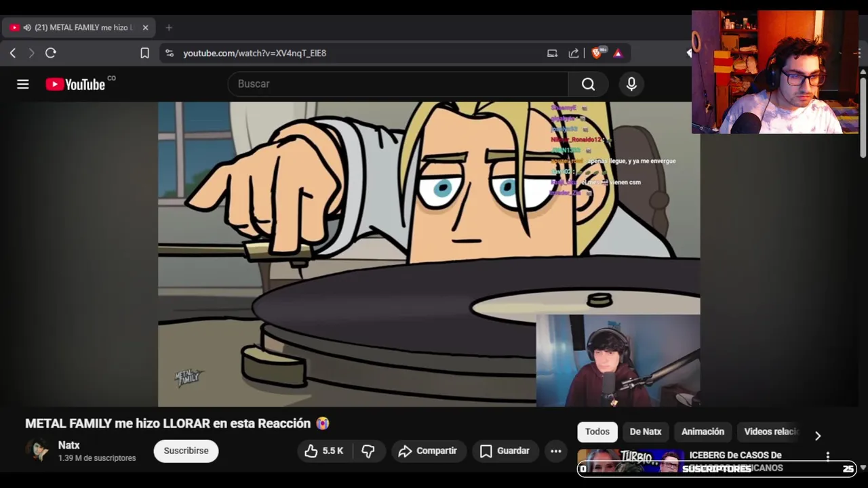Start voice search with the microphone
Screen dimensions: 868x488
pyautogui.click(x=631, y=84)
